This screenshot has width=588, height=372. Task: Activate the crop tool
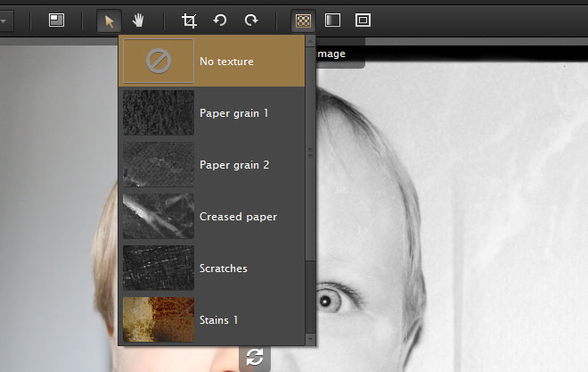189,21
